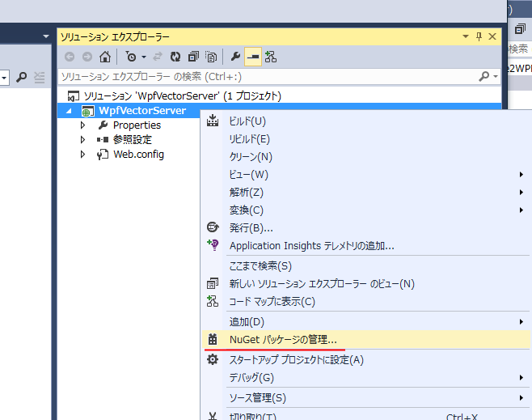Select solution 'WpfVectorServer' node
532x420 pixels.
pyautogui.click(x=183, y=96)
